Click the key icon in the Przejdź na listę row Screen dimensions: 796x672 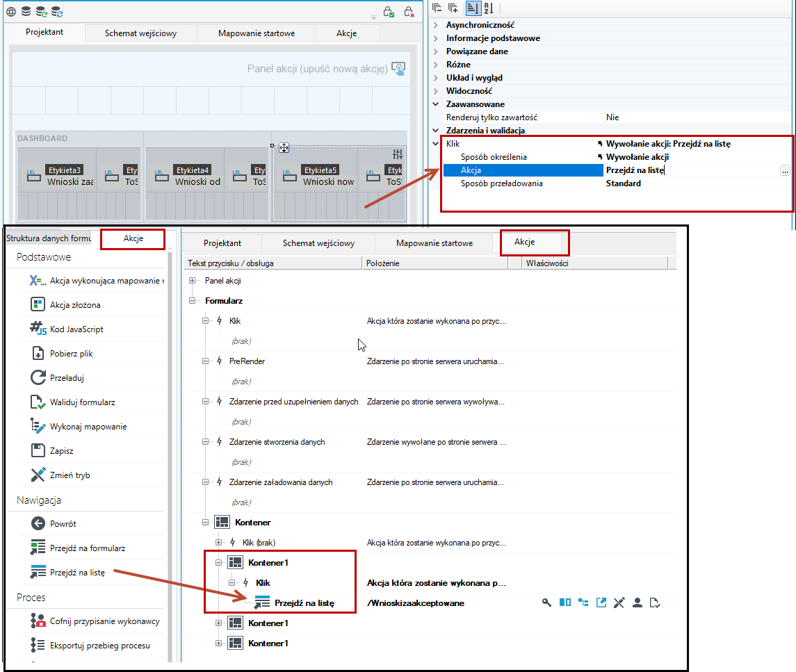[546, 603]
